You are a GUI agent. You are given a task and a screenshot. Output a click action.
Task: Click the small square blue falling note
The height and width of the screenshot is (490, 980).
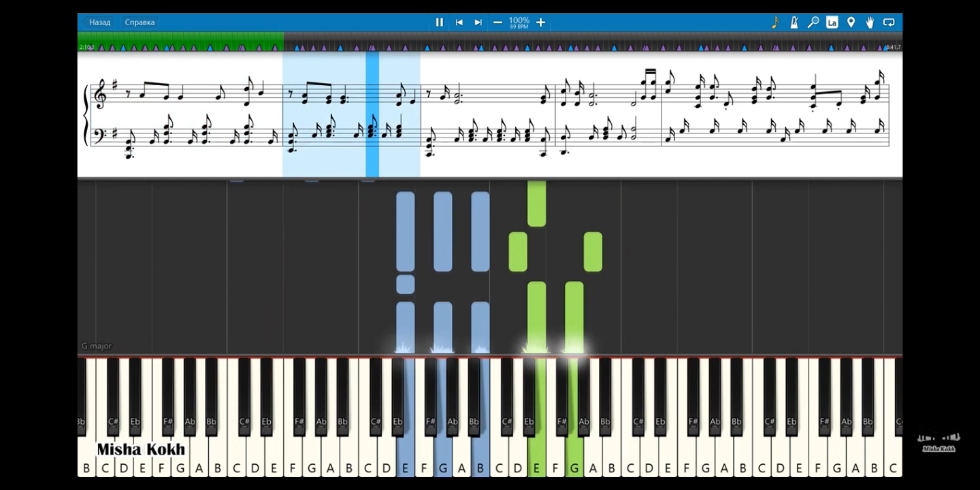pyautogui.click(x=406, y=284)
